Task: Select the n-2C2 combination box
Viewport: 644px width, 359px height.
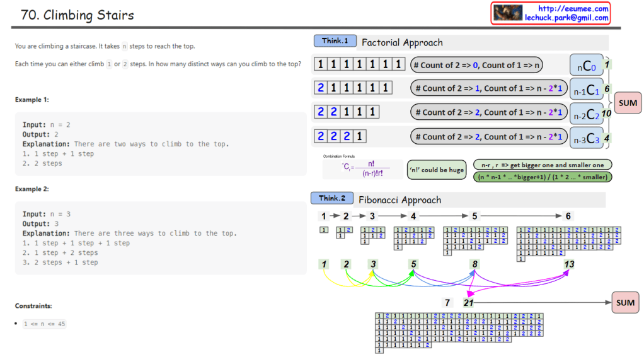Action: (x=585, y=114)
